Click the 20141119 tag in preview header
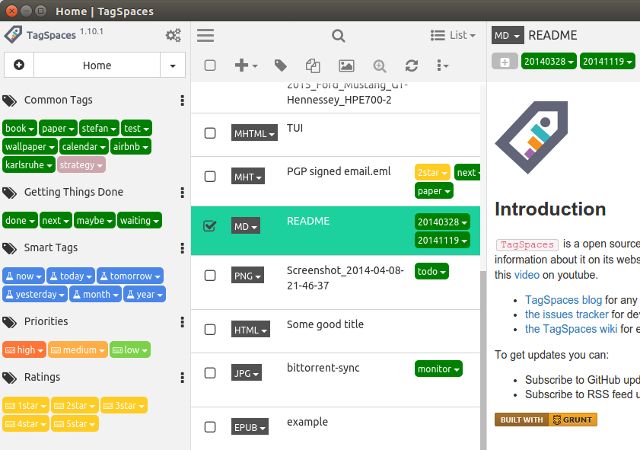The height and width of the screenshot is (450, 640). (x=607, y=62)
